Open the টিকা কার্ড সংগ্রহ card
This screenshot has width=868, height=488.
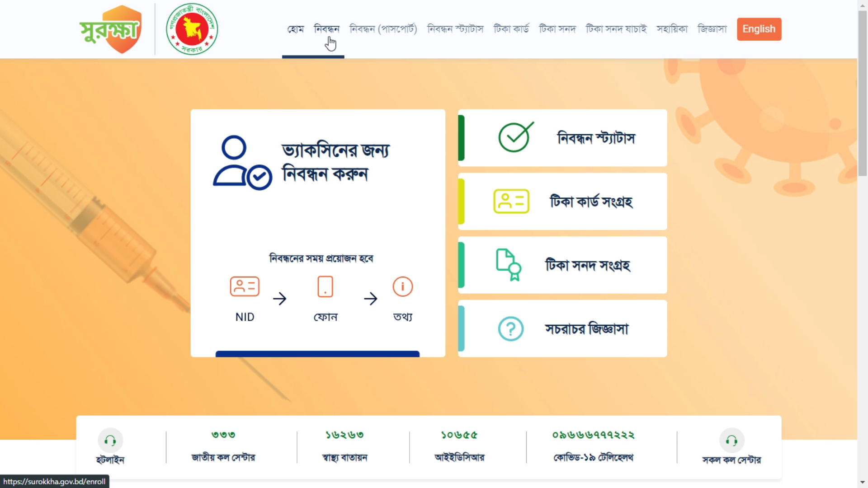tap(562, 202)
